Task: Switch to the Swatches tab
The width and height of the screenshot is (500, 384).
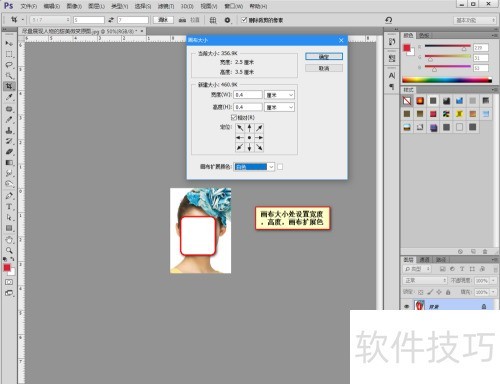Action: [424, 35]
